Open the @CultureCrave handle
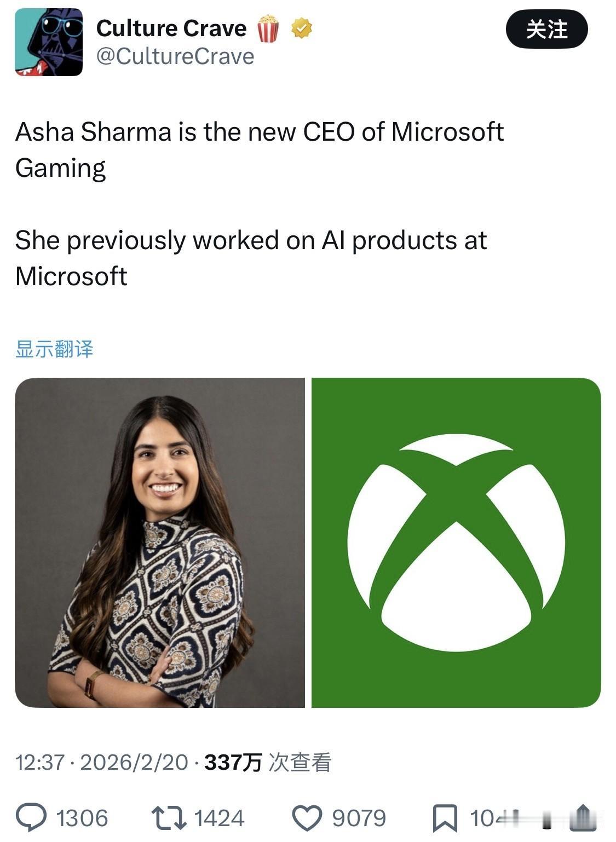This screenshot has height=842, width=616. [175, 56]
